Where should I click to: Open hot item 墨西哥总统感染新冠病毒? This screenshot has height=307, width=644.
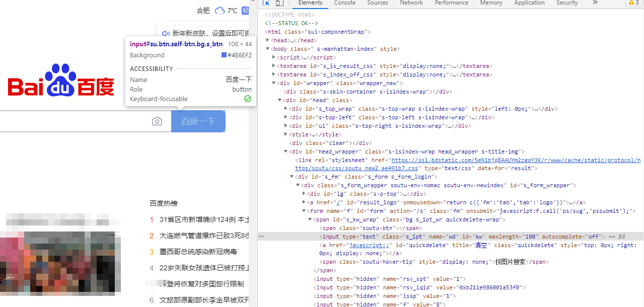(198, 252)
